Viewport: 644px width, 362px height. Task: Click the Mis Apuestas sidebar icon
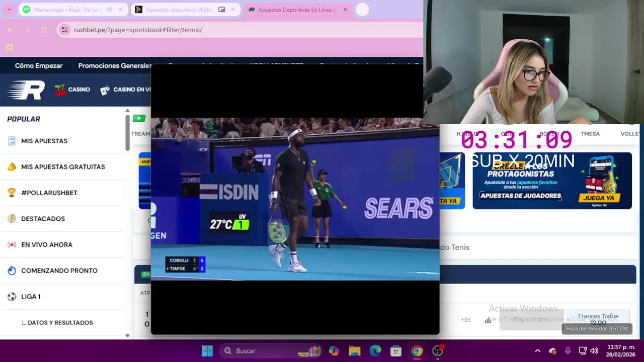tap(12, 141)
